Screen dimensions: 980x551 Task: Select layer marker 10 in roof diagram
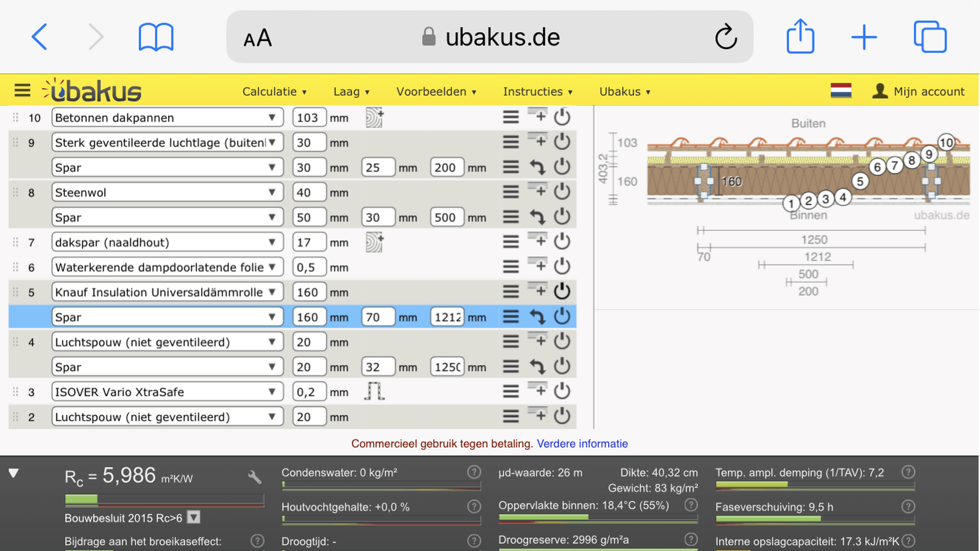[x=946, y=142]
